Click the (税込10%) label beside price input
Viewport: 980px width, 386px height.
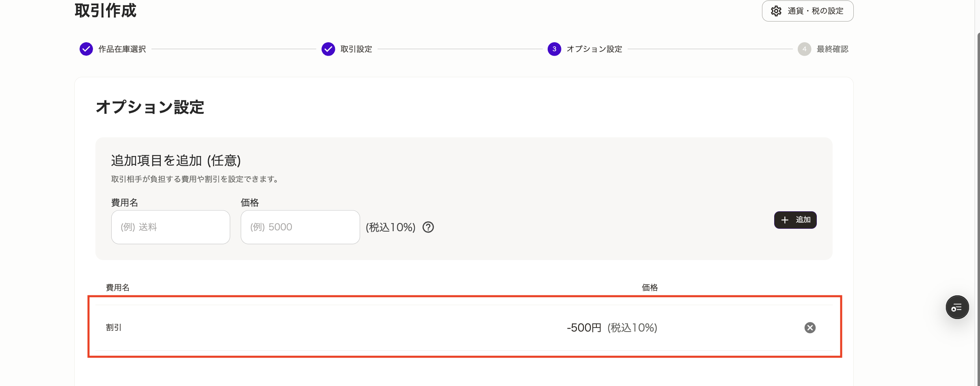pyautogui.click(x=391, y=227)
